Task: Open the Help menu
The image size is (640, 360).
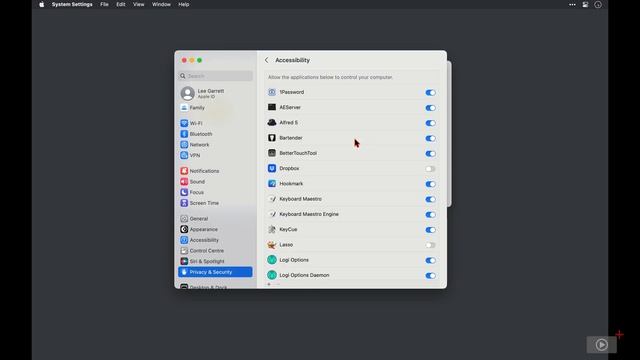Action: tap(184, 4)
